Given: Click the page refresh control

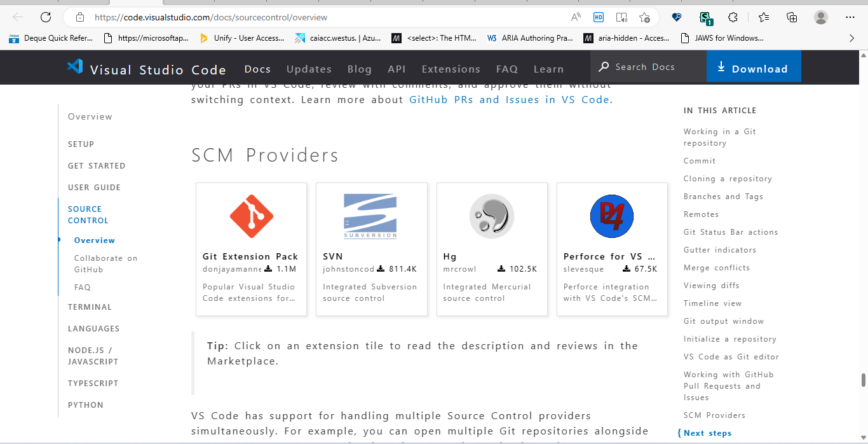Looking at the screenshot, I should (44, 17).
